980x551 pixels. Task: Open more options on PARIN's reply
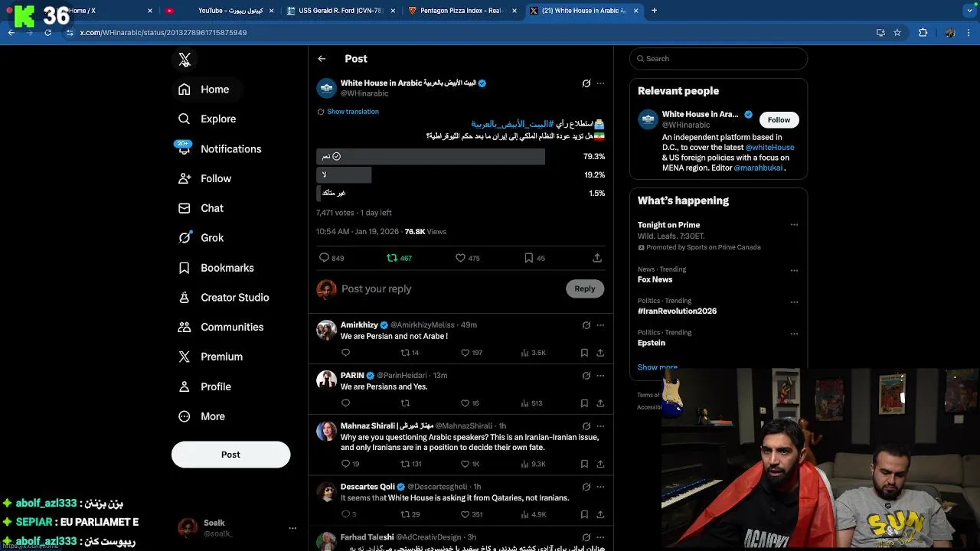(600, 376)
